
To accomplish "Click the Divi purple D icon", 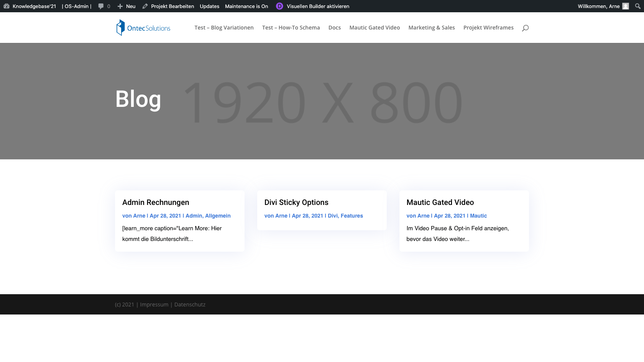I will tap(279, 6).
